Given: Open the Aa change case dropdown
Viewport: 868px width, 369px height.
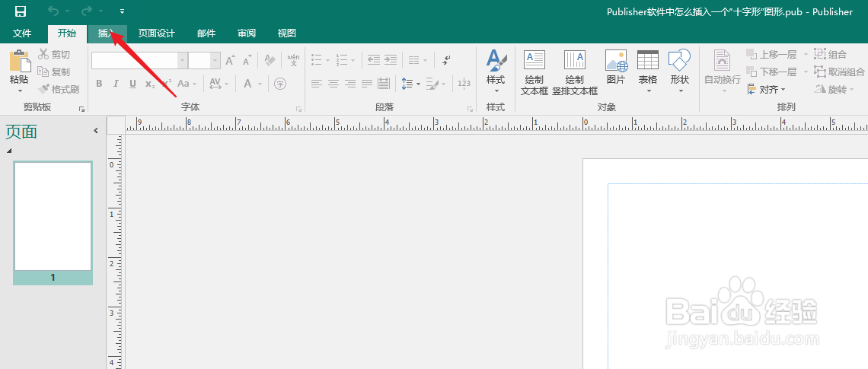Looking at the screenshot, I should coord(186,84).
